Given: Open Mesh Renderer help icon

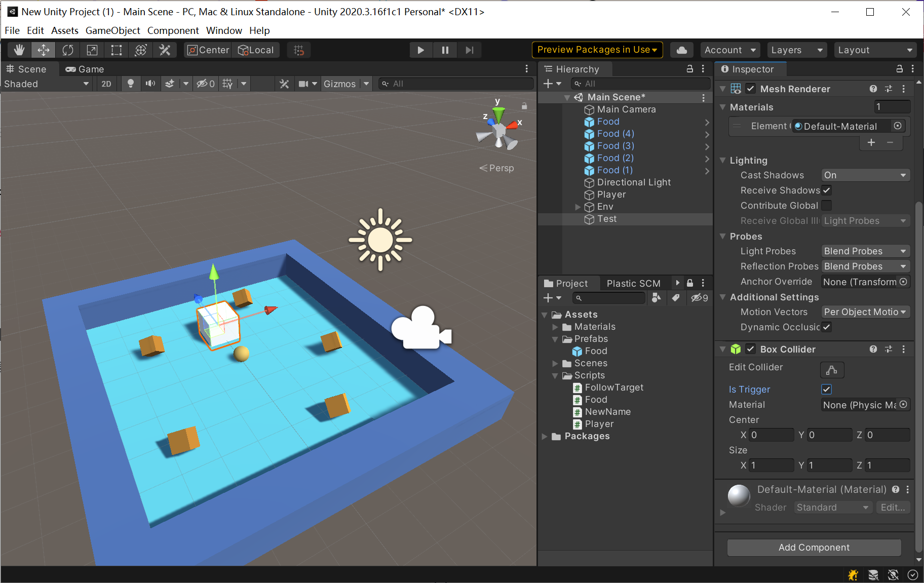Looking at the screenshot, I should 873,89.
